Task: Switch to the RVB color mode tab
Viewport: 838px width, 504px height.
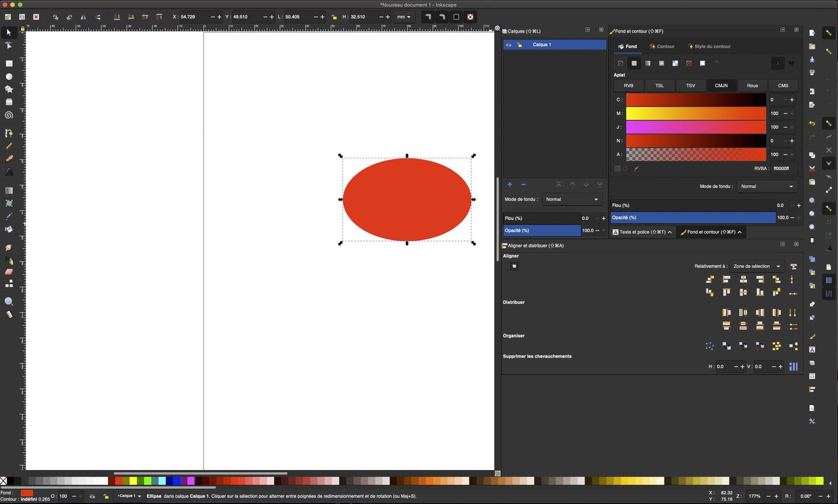Action: coord(628,86)
